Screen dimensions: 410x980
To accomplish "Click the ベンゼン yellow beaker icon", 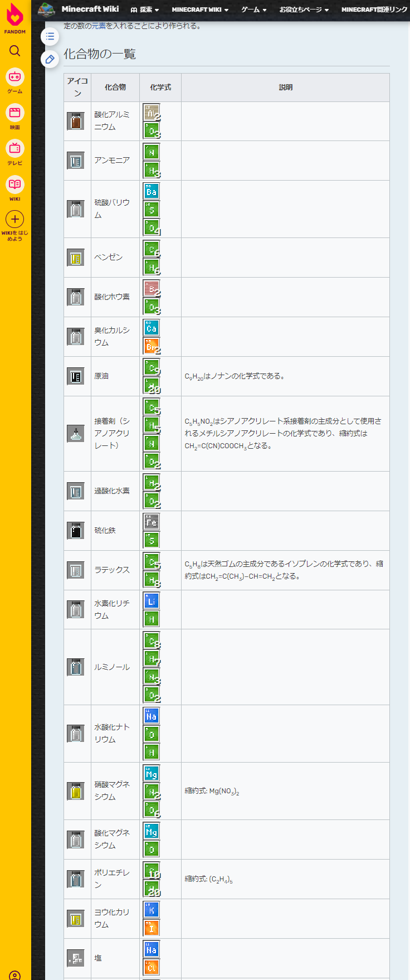I will pos(76,257).
